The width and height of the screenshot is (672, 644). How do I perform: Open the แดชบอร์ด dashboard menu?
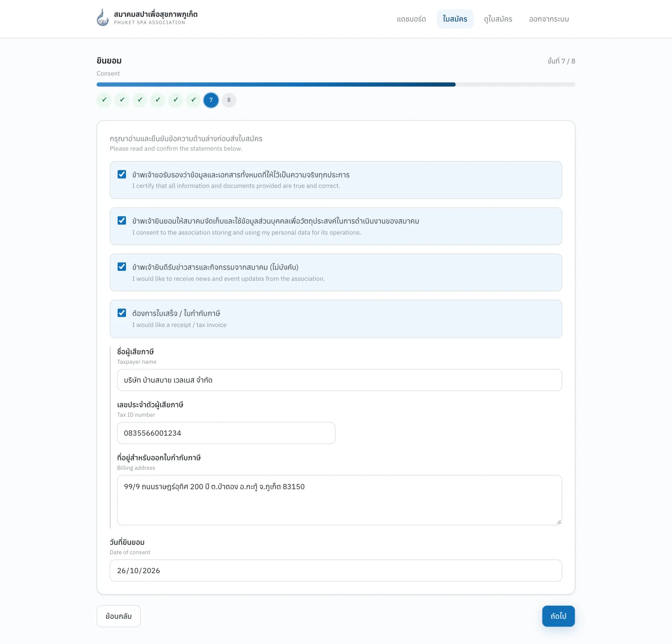[x=411, y=19]
